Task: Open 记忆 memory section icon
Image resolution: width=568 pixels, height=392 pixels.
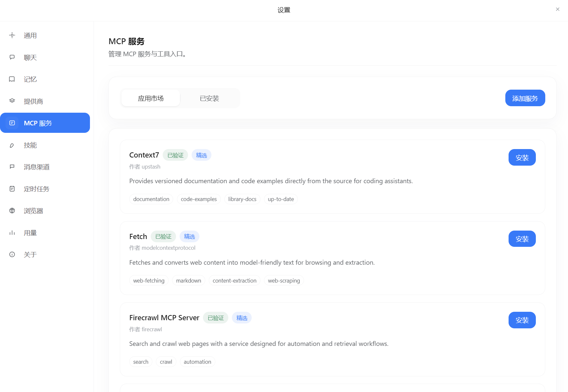Action: tap(12, 79)
